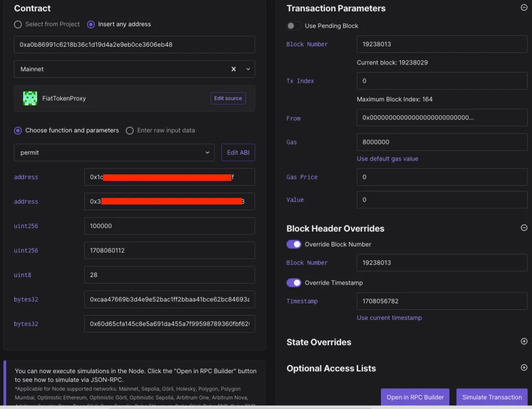Click 'Use current timestamp' link
This screenshot has width=532, height=409.
click(x=389, y=318)
